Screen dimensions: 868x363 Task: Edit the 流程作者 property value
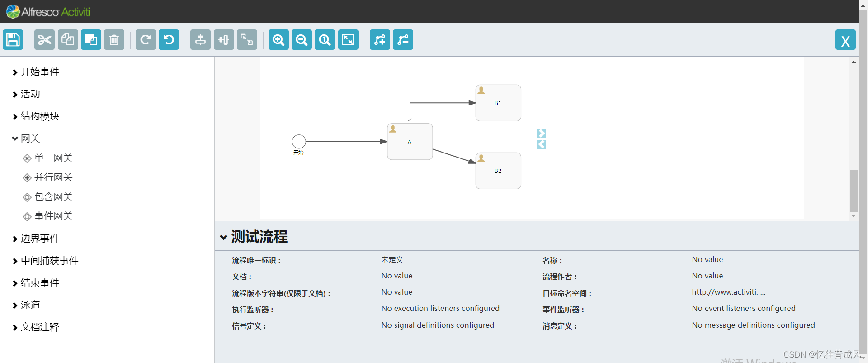pyautogui.click(x=708, y=276)
